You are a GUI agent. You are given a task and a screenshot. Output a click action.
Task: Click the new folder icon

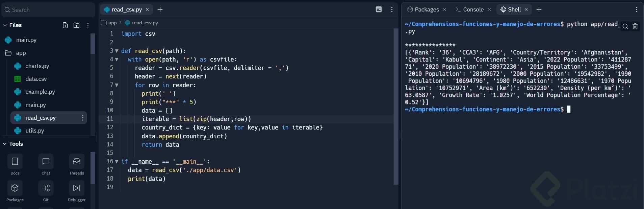pyautogui.click(x=77, y=25)
